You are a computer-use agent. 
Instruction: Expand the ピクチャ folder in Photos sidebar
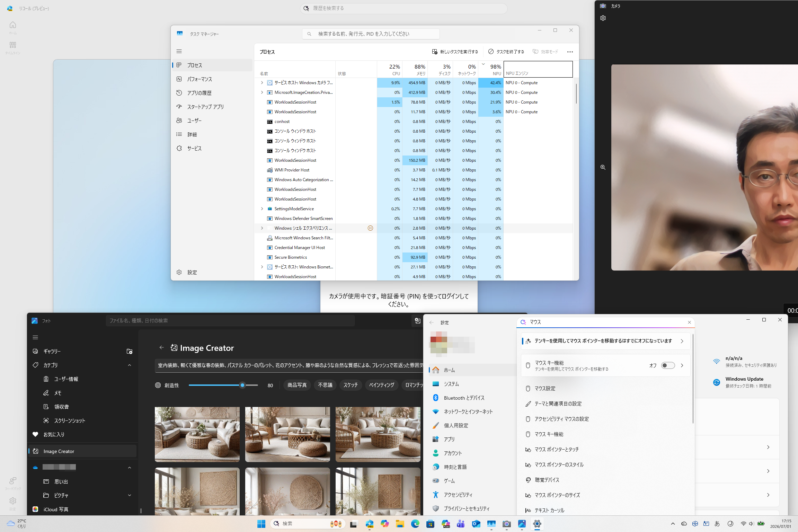(130, 495)
